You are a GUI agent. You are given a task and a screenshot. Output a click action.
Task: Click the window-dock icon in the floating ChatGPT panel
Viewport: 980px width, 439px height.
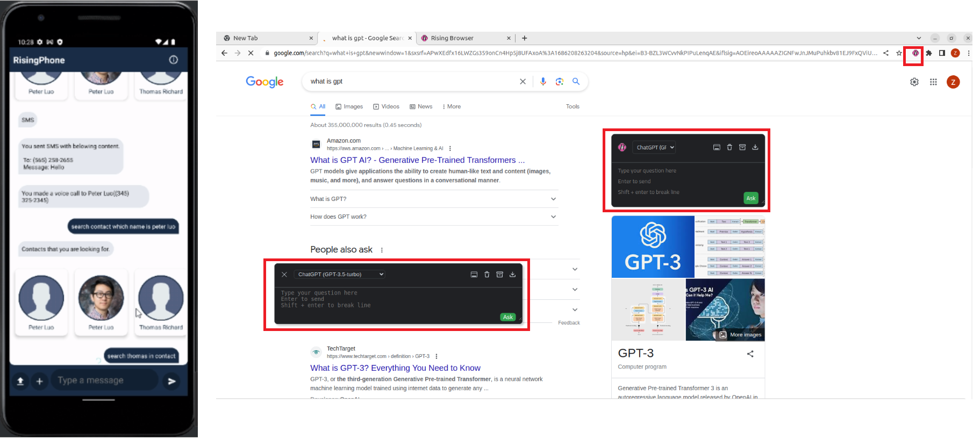pos(474,275)
